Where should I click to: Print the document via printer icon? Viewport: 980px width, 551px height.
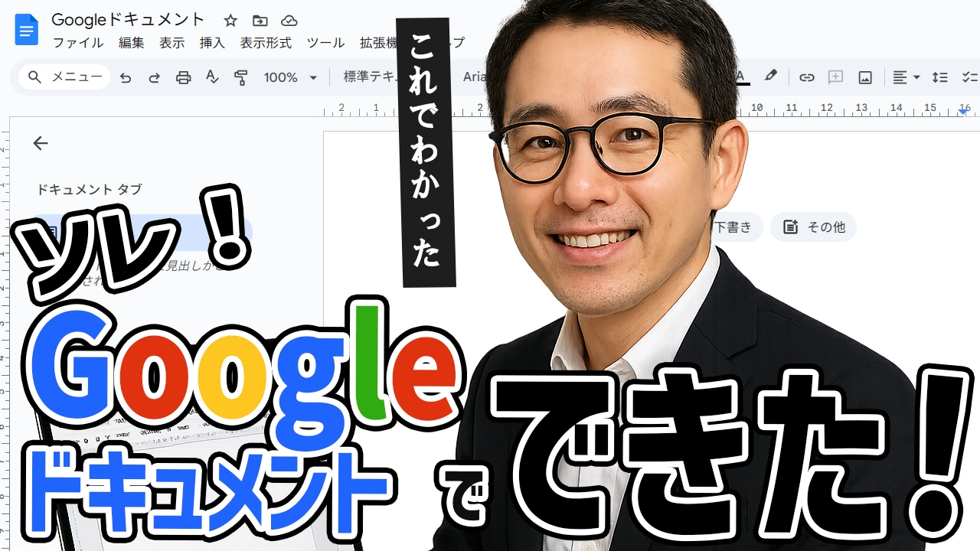(x=183, y=77)
